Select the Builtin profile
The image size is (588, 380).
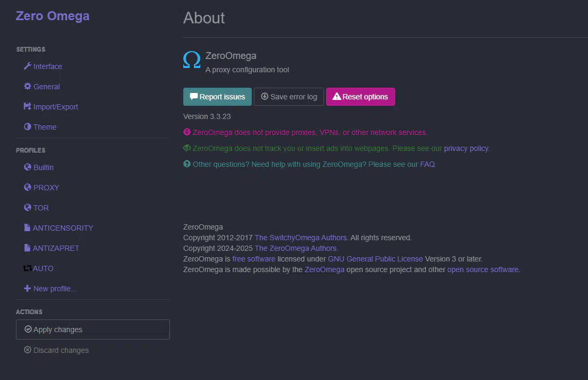[x=44, y=168]
